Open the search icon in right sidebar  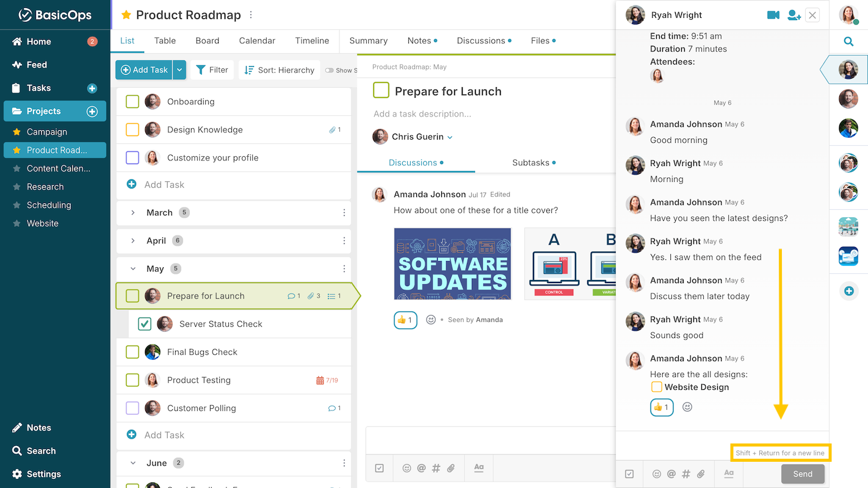point(848,41)
